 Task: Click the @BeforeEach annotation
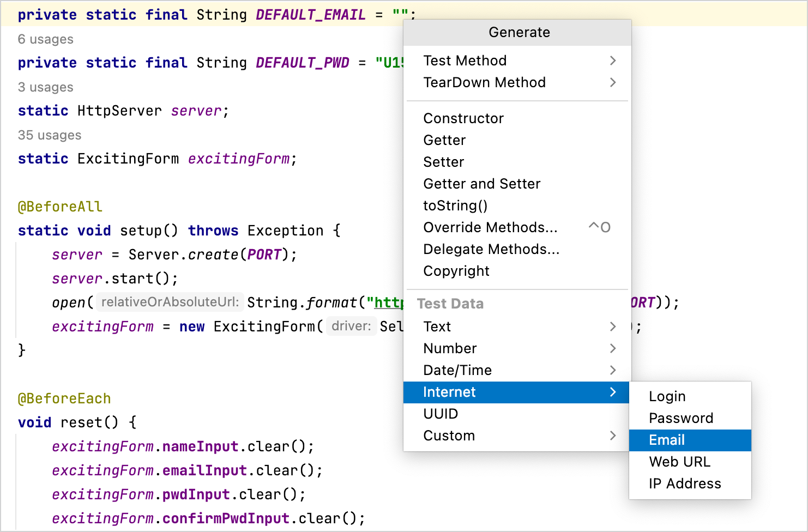tap(64, 398)
